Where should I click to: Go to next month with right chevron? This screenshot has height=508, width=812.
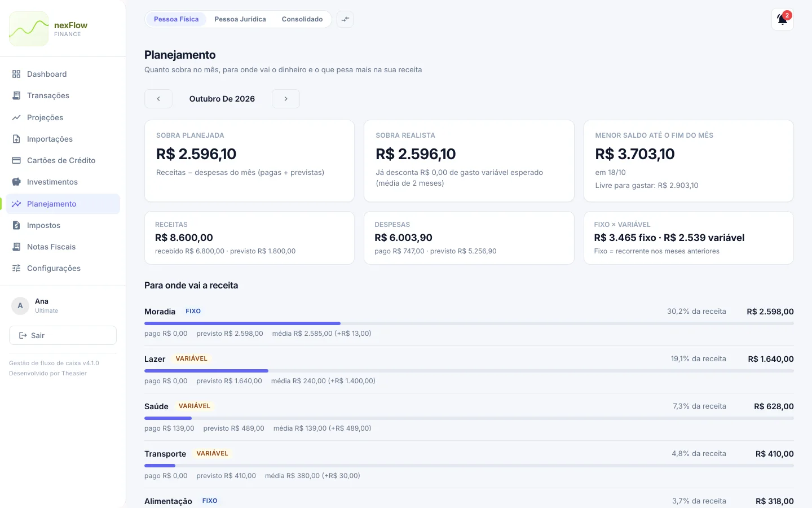[286, 99]
